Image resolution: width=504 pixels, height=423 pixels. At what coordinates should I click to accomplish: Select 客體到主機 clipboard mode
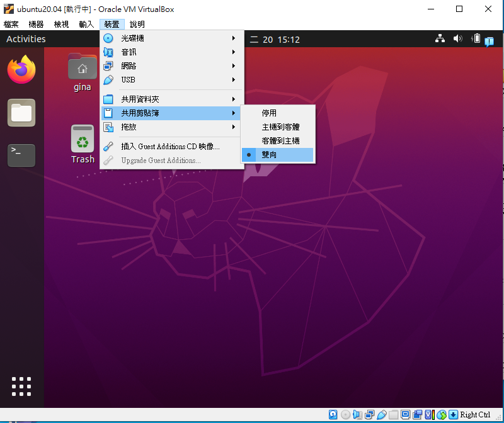pyautogui.click(x=278, y=140)
